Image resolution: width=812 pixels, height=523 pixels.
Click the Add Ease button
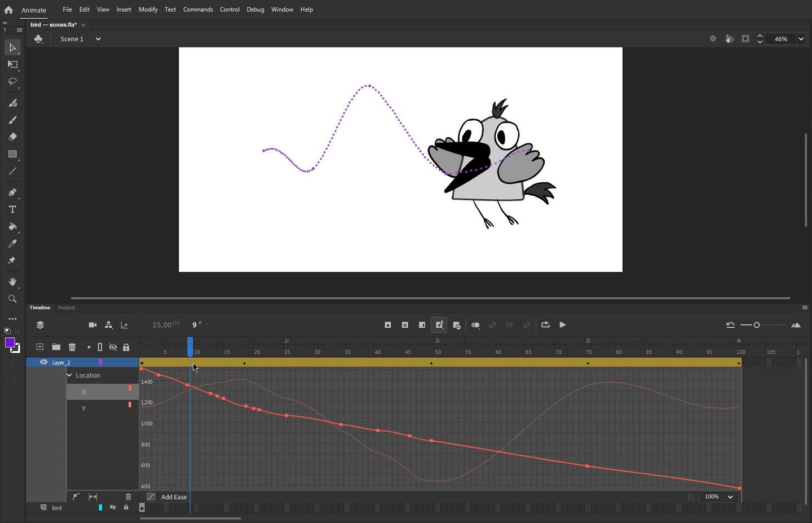(x=173, y=497)
